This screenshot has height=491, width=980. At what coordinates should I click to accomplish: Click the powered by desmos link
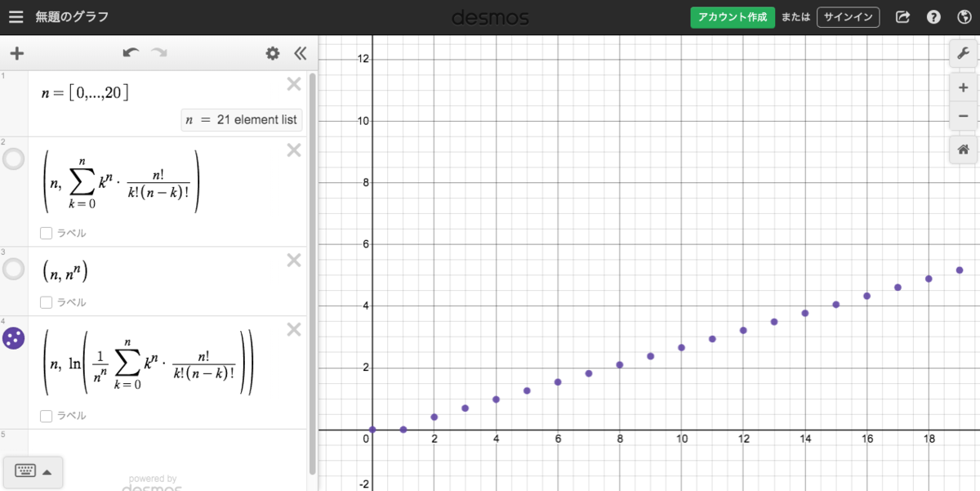tap(153, 484)
